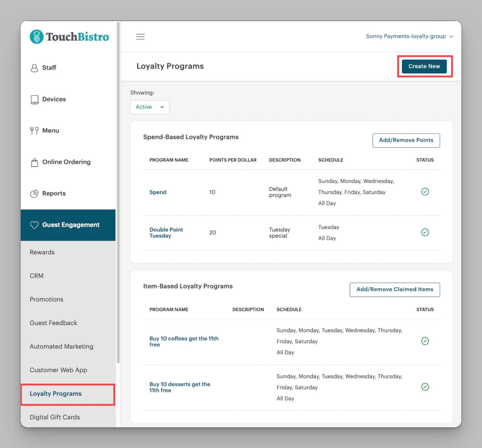Click the Create New button
Screen dimensions: 482x448
(424, 66)
